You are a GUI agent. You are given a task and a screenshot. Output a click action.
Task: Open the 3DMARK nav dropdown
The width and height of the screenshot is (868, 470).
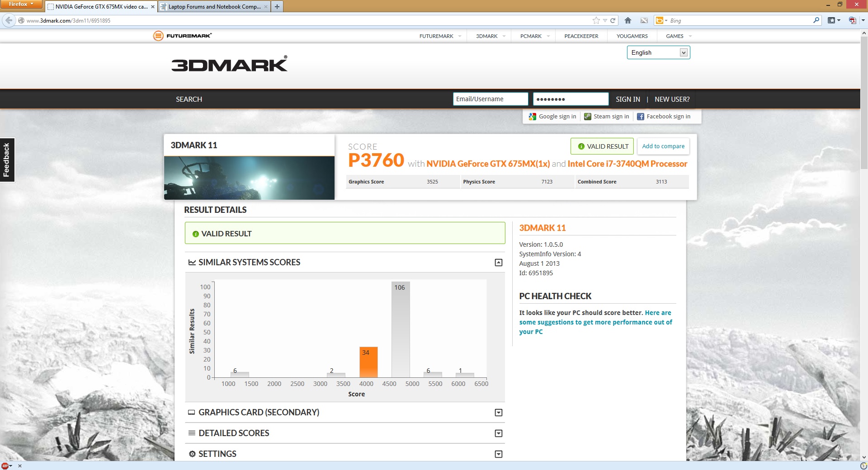[x=491, y=36]
